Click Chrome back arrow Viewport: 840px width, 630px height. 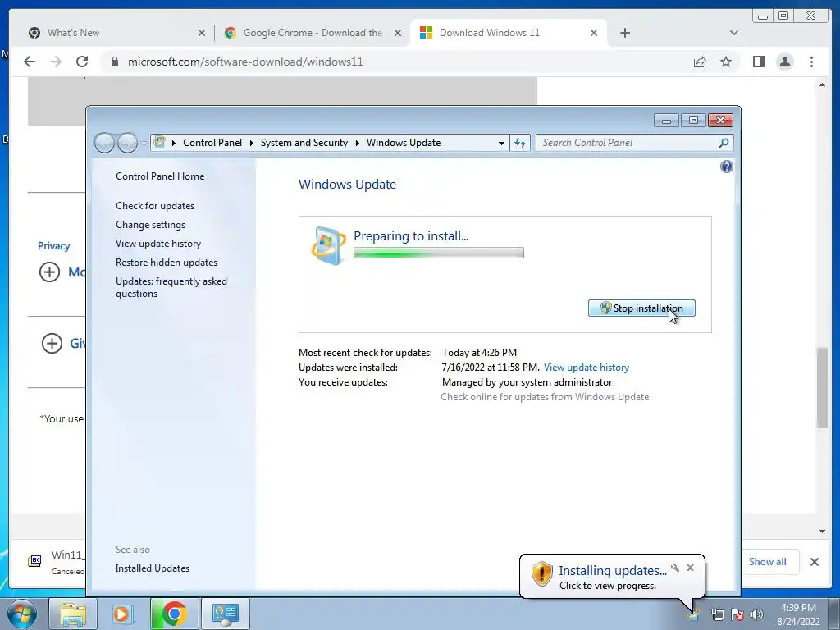[30, 62]
